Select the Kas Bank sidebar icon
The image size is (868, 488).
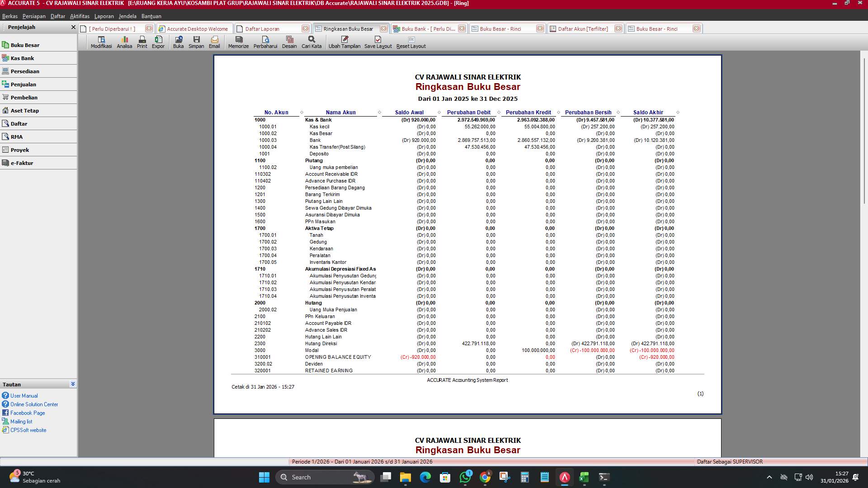click(x=23, y=58)
